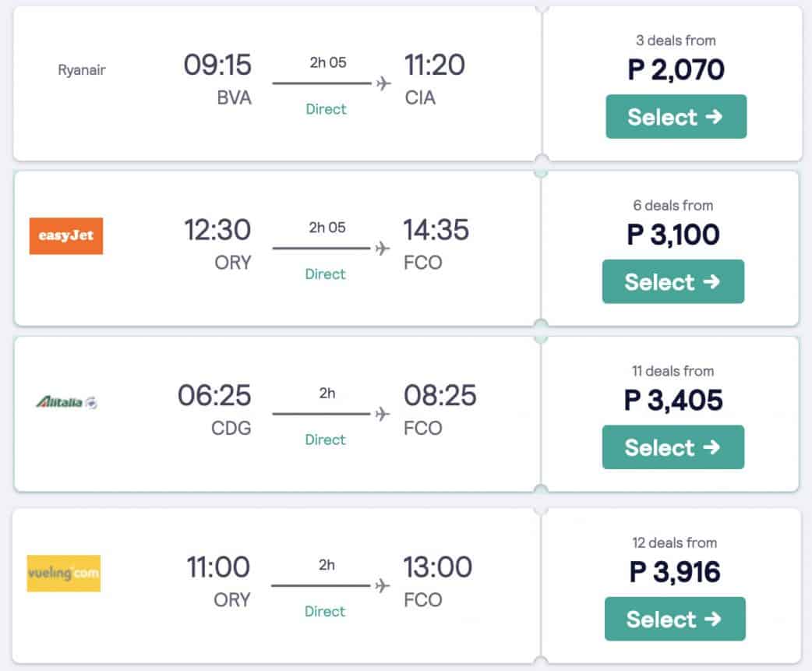Click the Direct label on Ryanair flight
Screen dimensions: 812x671
[326, 109]
